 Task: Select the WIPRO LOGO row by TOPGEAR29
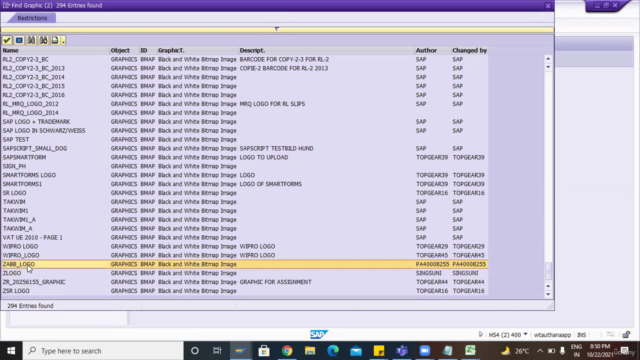pos(244,247)
